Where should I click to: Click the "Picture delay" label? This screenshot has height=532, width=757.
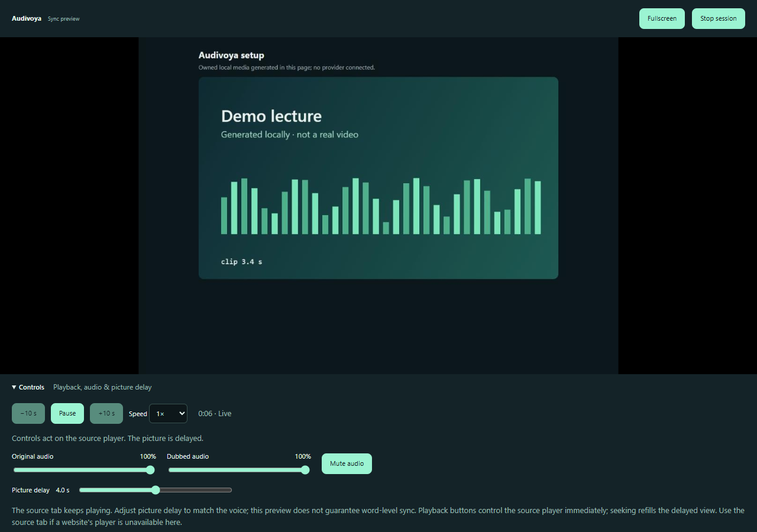pos(31,490)
